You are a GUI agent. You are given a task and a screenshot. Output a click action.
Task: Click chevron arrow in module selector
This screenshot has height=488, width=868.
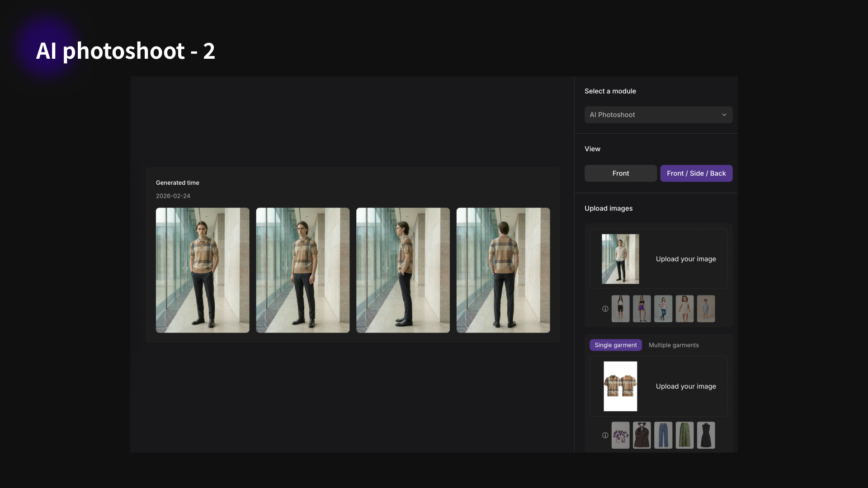(x=724, y=115)
